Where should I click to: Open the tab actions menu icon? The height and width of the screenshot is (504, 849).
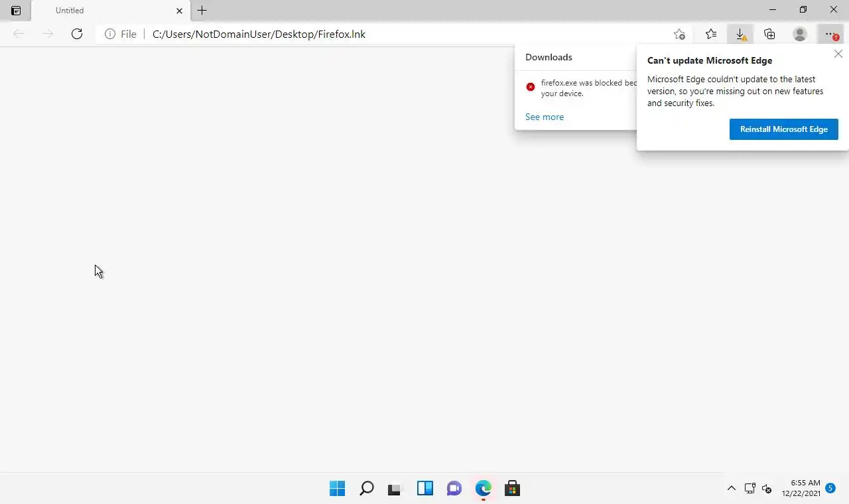[16, 11]
